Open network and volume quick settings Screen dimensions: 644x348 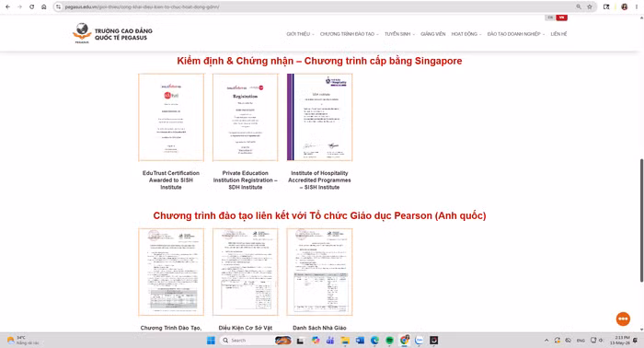point(597,341)
